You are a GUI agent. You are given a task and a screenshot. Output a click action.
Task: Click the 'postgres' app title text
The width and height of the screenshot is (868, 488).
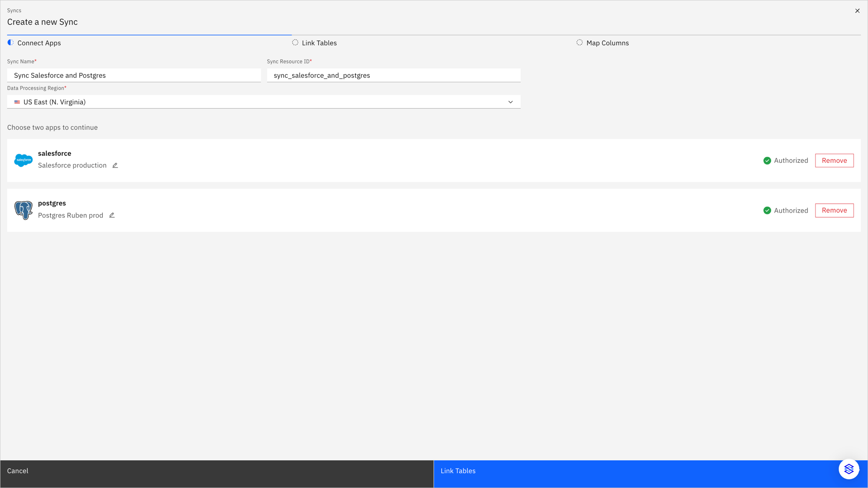click(x=52, y=203)
